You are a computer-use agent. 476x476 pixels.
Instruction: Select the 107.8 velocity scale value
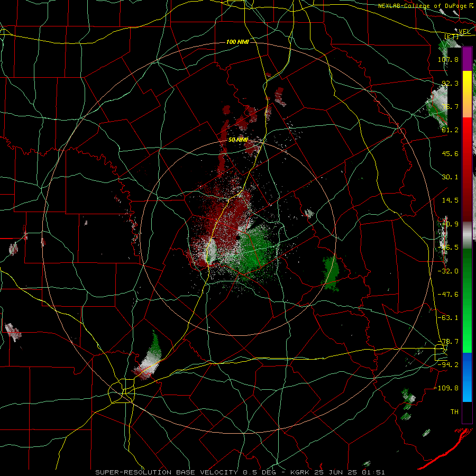pyautogui.click(x=448, y=59)
